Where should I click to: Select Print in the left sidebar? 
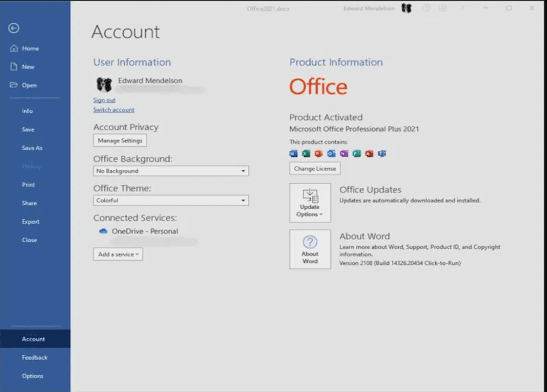(x=28, y=185)
